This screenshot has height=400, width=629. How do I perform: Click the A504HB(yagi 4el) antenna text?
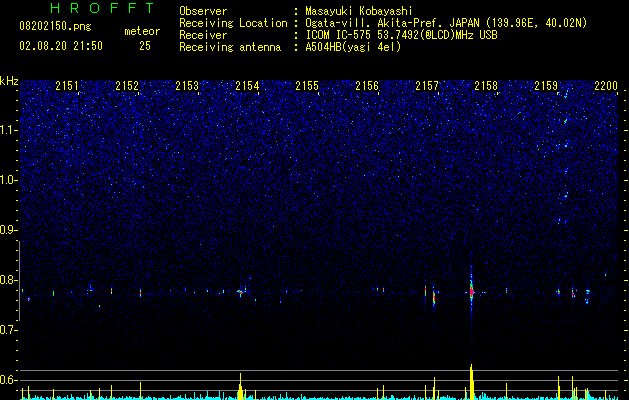pyautogui.click(x=353, y=47)
